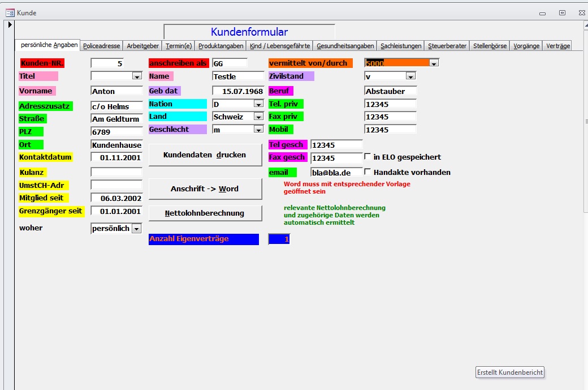Start the Nettolohnberechnung button

point(205,213)
